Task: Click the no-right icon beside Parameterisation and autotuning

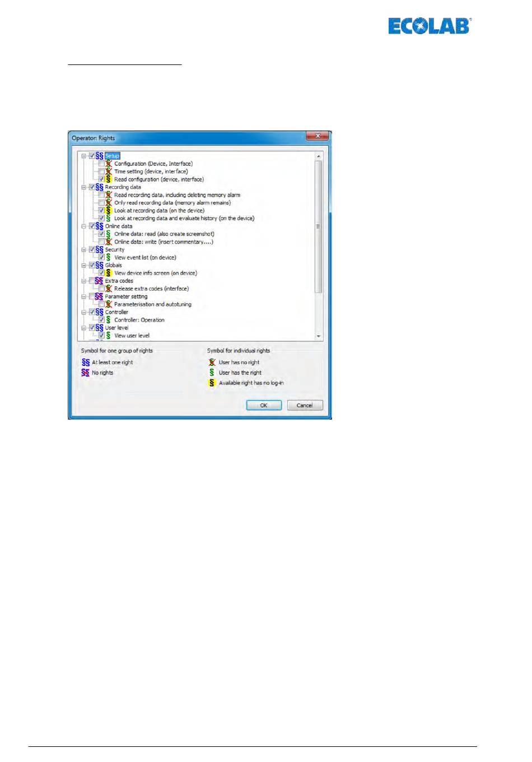Action: (x=109, y=305)
